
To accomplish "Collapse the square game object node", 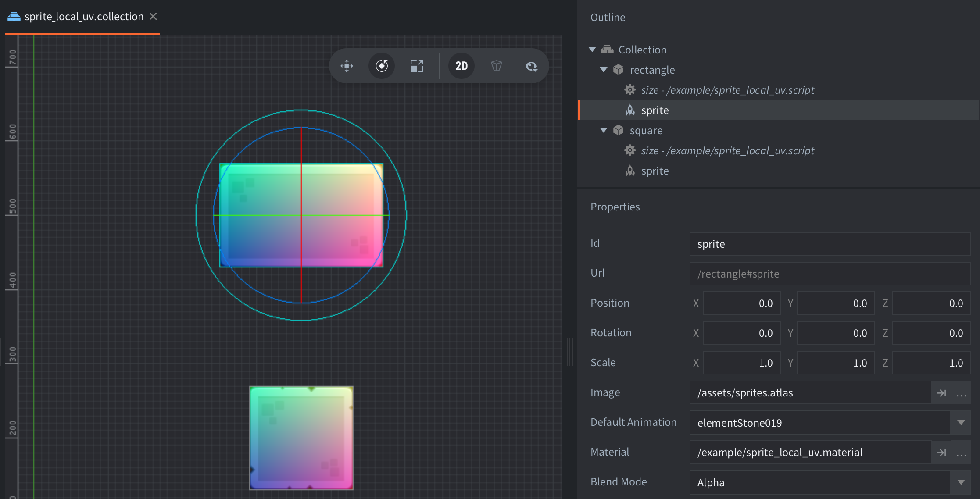I will pyautogui.click(x=604, y=130).
